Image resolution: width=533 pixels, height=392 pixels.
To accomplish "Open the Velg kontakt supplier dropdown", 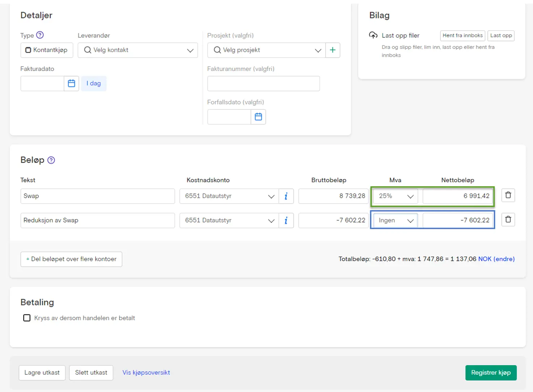I will click(x=138, y=50).
